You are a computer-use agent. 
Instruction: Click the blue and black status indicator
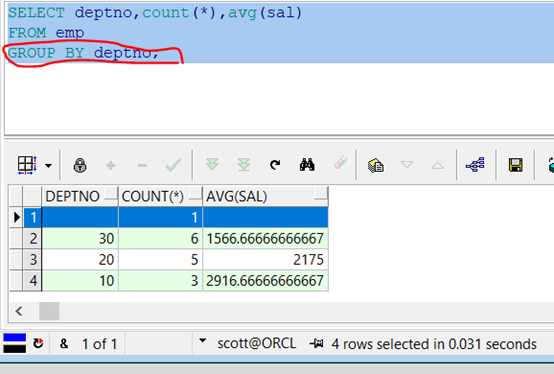coord(14,343)
